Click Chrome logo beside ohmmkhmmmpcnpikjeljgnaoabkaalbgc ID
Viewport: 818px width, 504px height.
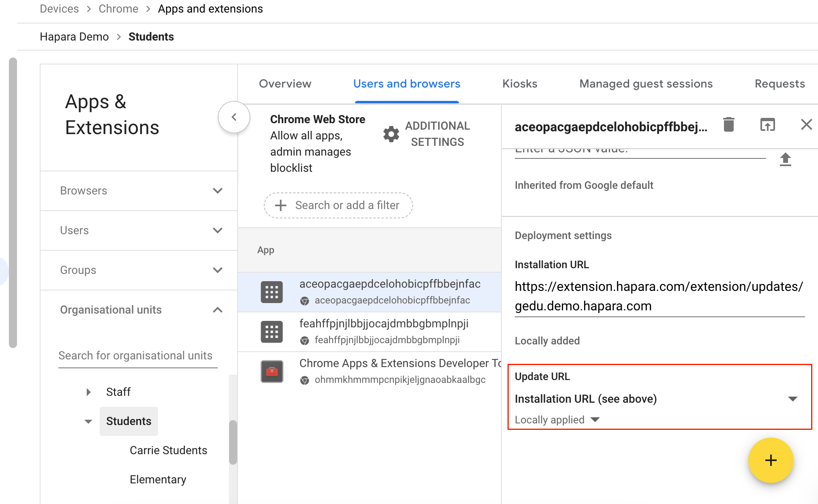pos(304,380)
